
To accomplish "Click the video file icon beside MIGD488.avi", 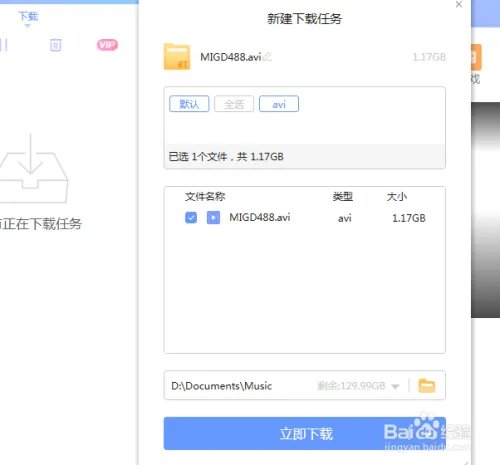I will [213, 218].
